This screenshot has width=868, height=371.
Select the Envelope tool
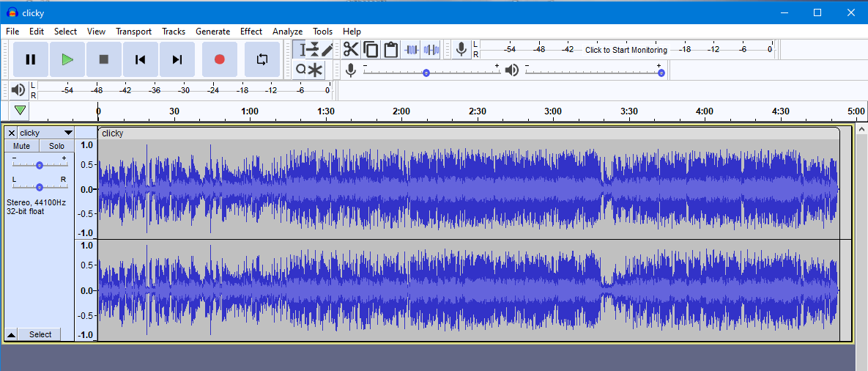click(314, 50)
